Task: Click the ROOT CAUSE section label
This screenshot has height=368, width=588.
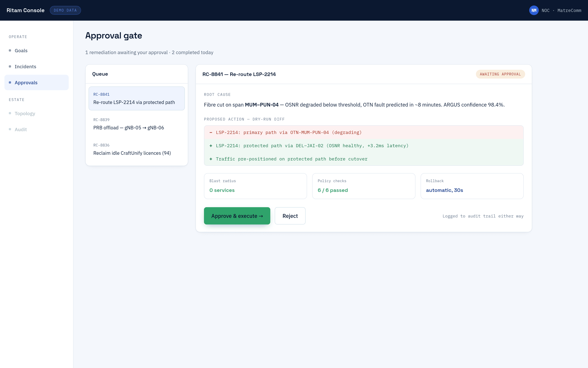Action: point(217,94)
